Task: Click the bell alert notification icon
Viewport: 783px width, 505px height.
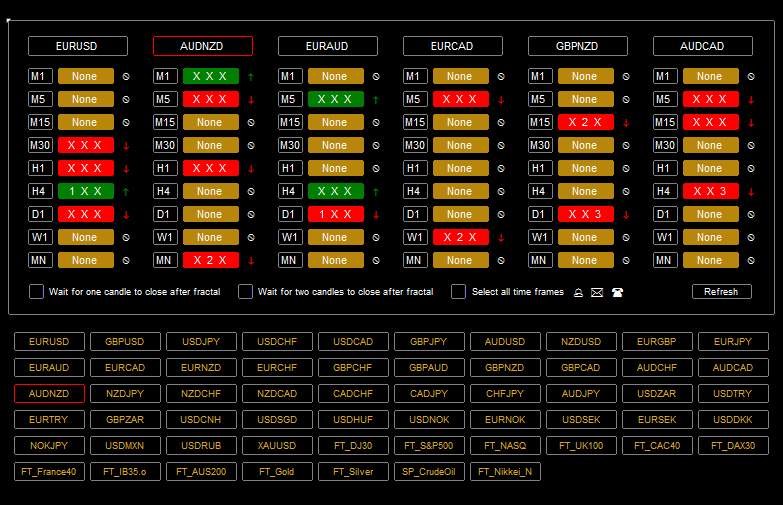Action: point(578,292)
